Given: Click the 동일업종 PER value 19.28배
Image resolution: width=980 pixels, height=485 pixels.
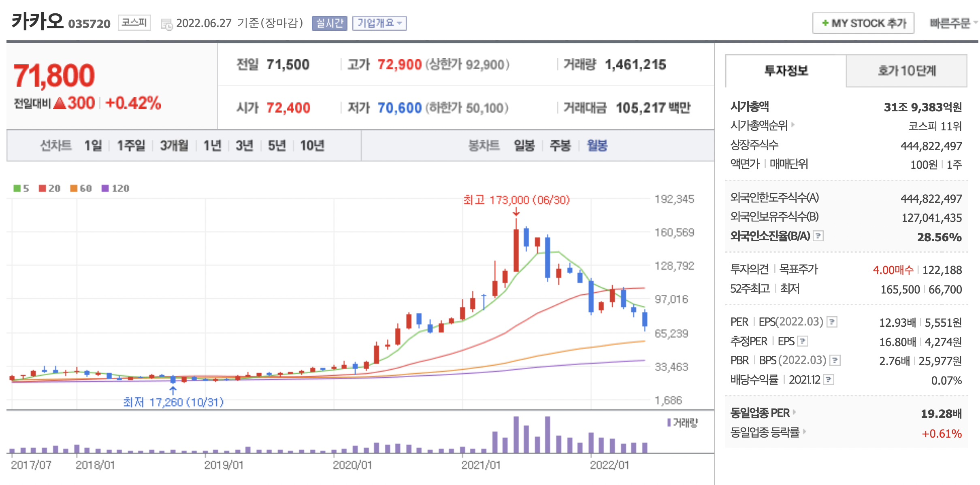Looking at the screenshot, I should (941, 414).
